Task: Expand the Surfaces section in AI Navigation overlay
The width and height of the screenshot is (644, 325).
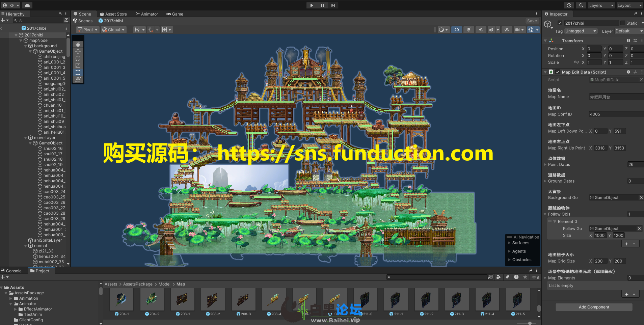Action: [x=509, y=243]
